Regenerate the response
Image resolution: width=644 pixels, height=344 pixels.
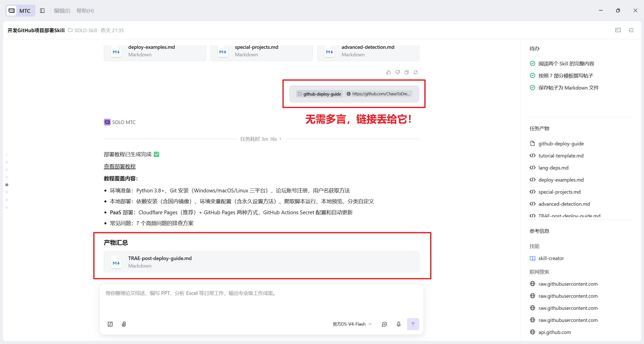coord(416,72)
